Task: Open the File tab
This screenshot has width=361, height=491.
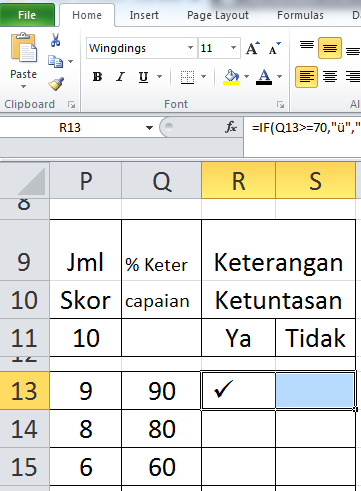Action: (27, 15)
